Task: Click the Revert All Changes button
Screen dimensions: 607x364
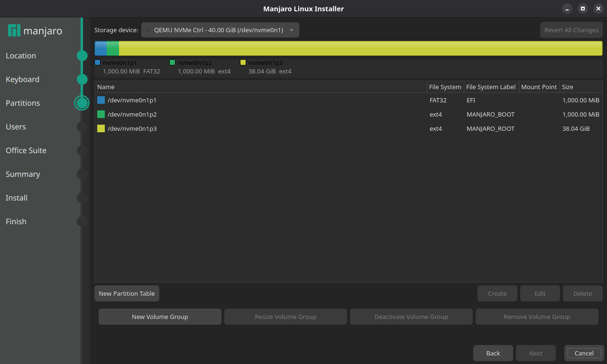Action: (571, 30)
